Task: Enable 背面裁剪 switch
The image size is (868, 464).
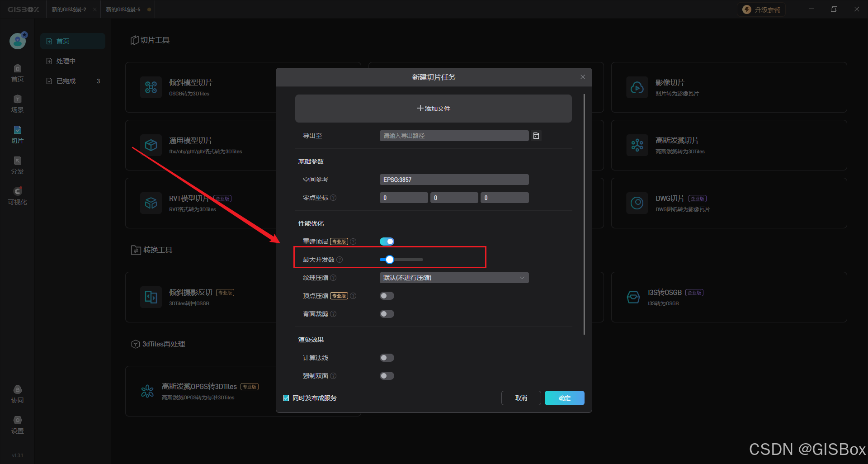Action: pos(387,314)
